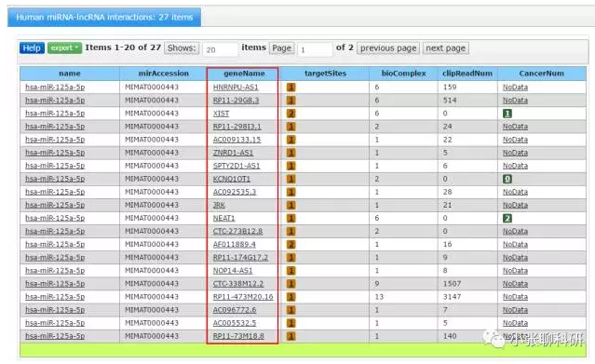Focus the items-per-page field showing 20

(220, 49)
